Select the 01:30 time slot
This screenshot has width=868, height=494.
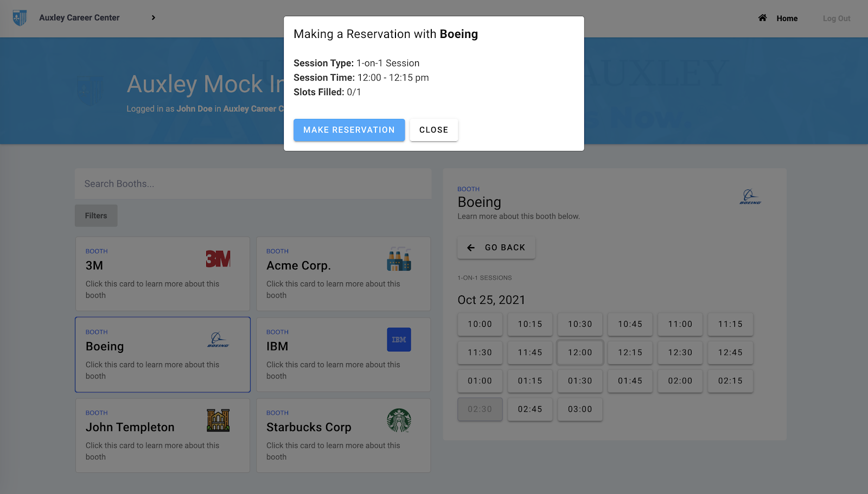580,381
